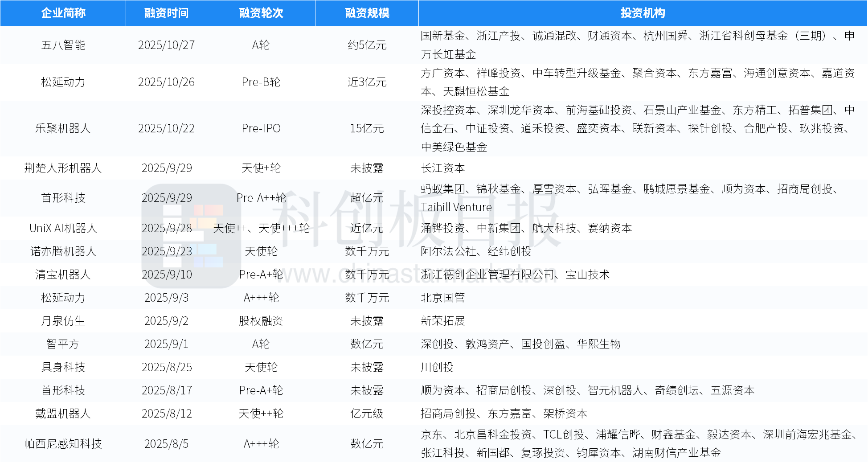Screen dimensions: 868x463
Task: Click the '投资机构' column header
Action: tap(643, 13)
